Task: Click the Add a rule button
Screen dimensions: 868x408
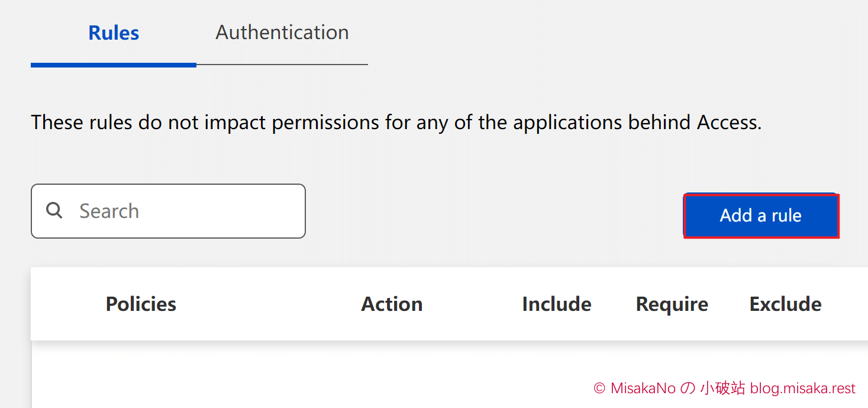Action: pos(760,216)
